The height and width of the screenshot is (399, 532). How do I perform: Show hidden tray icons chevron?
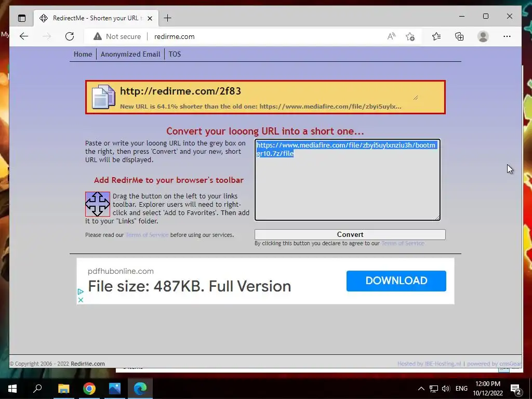pyautogui.click(x=421, y=389)
